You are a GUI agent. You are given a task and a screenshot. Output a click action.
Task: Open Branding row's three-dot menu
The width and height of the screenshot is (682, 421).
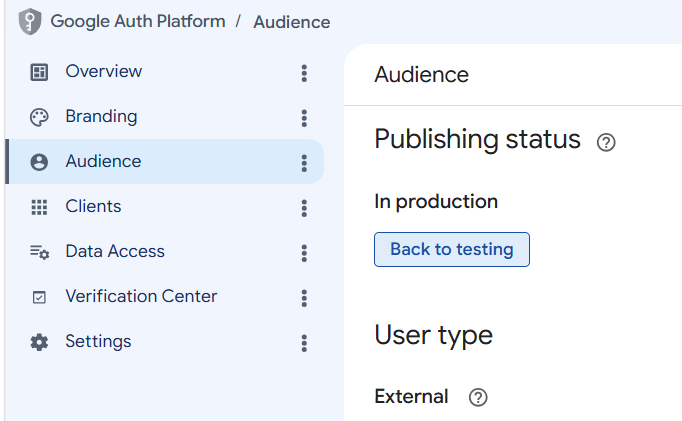click(x=304, y=118)
